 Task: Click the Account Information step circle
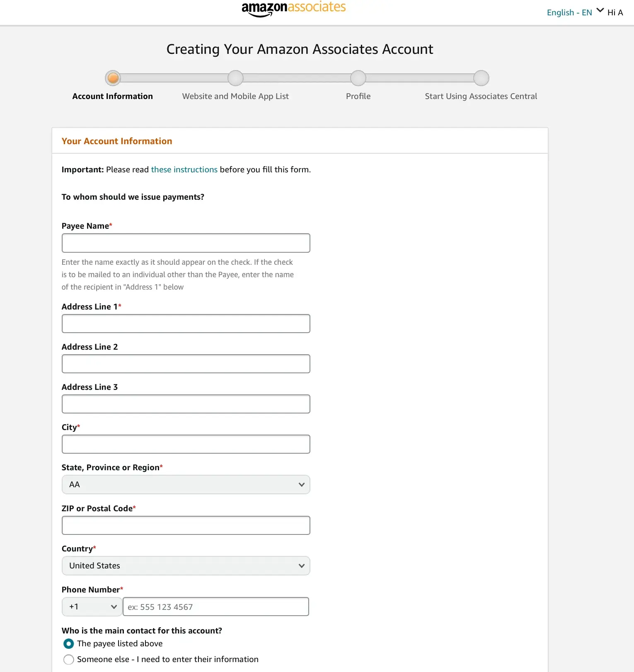click(x=113, y=78)
